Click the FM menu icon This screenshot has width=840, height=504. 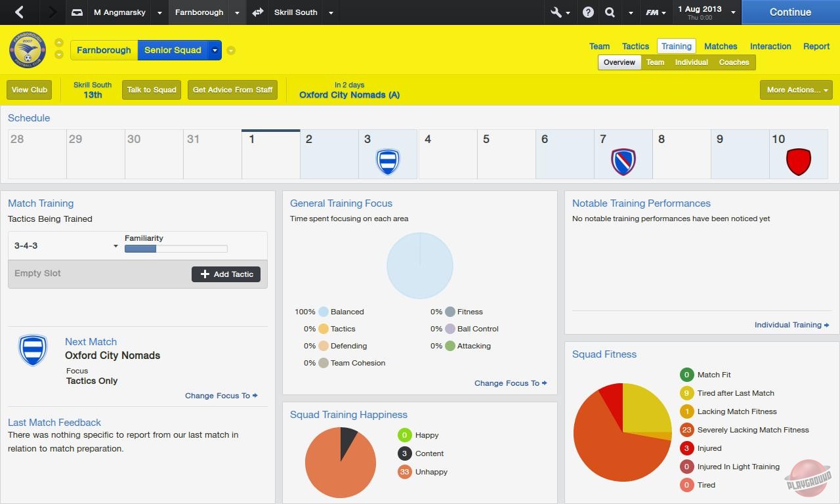(x=652, y=12)
